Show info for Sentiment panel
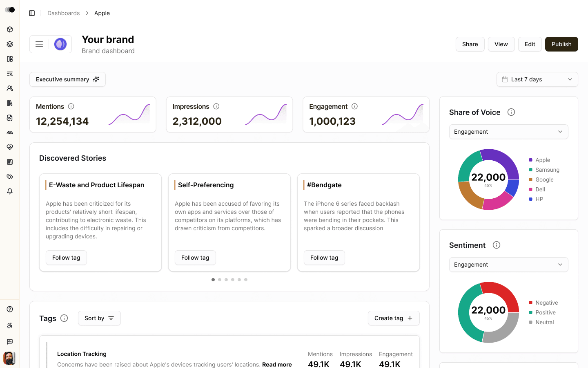 pos(497,245)
